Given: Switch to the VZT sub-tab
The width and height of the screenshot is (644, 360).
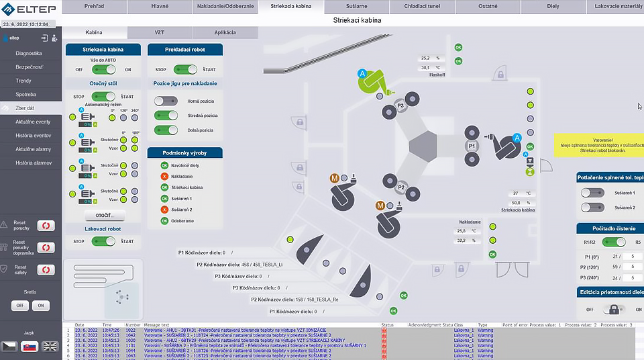Looking at the screenshot, I should tap(159, 32).
